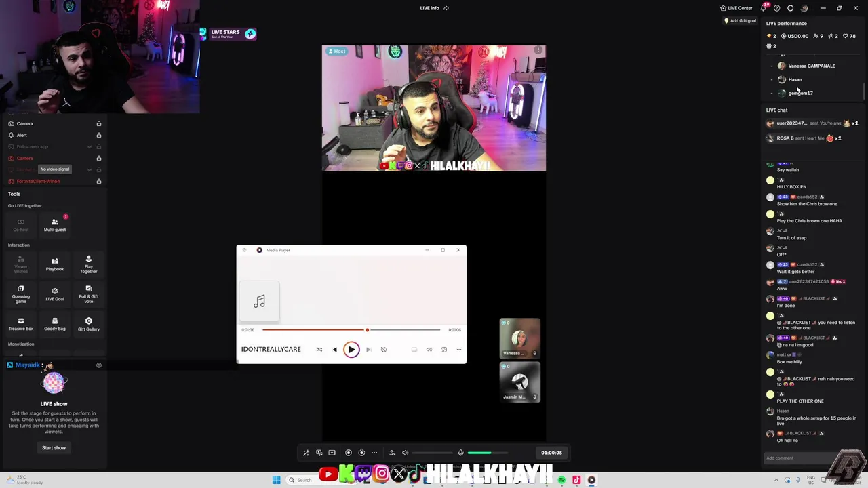This screenshot has height=488, width=868.
Task: Open the profile avatar menu
Action: coord(804,8)
